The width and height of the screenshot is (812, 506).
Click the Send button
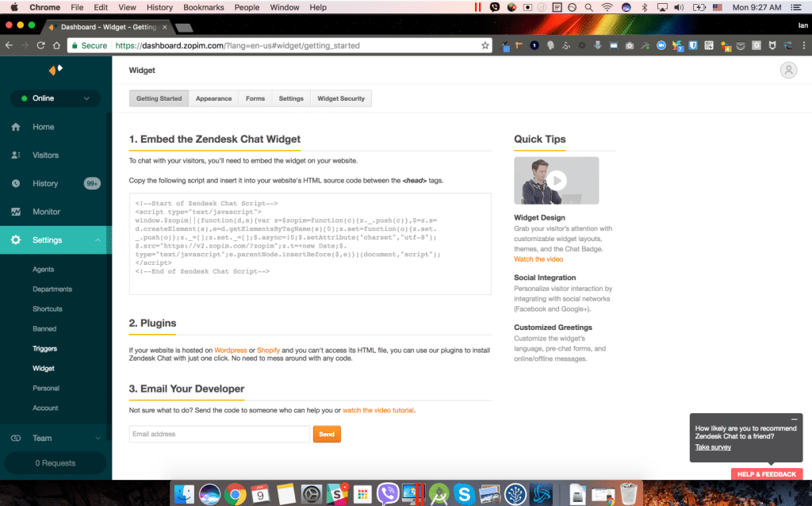click(x=327, y=434)
